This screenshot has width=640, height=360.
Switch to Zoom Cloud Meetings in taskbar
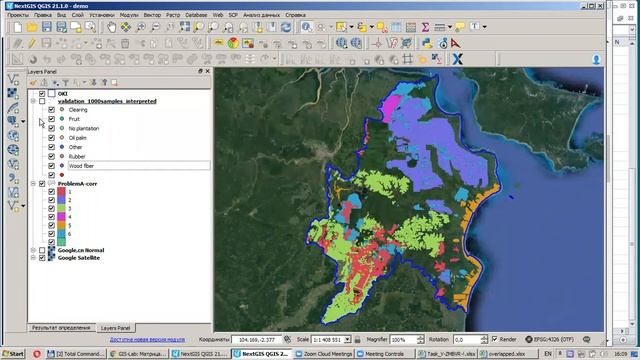323,354
